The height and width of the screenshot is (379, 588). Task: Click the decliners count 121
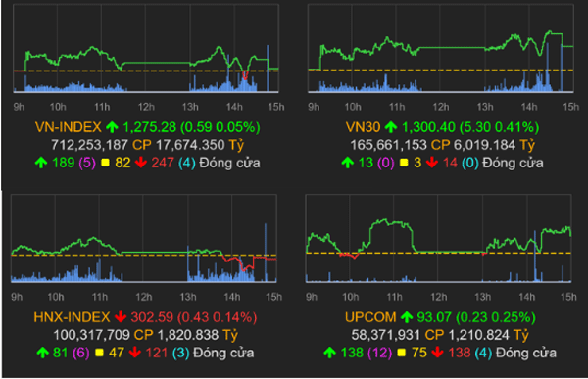point(157,353)
